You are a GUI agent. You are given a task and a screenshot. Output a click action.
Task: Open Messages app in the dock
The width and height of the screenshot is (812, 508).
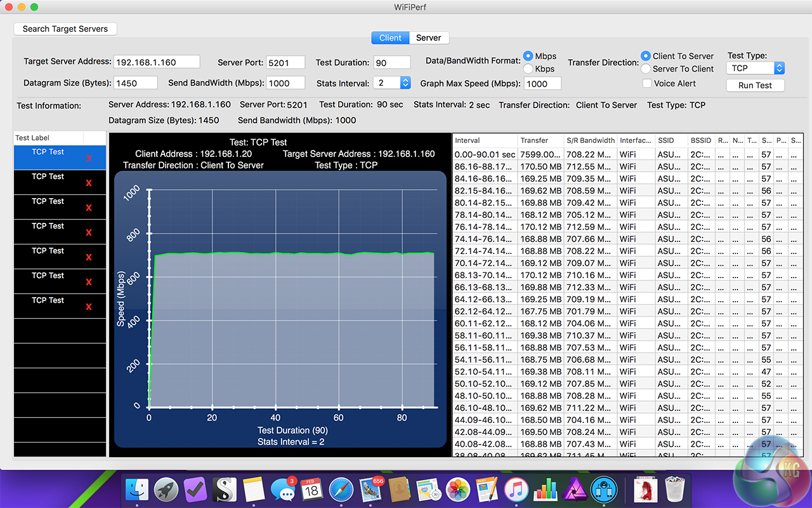tap(282, 490)
